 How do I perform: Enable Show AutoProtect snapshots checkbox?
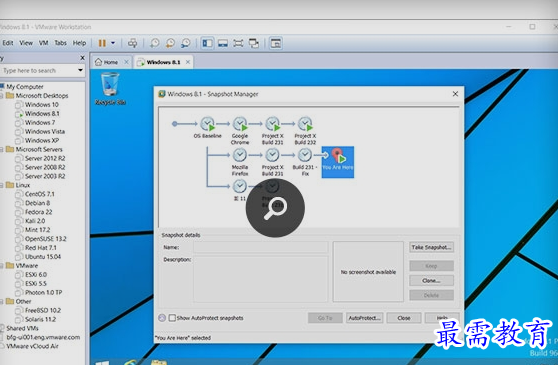click(x=172, y=318)
